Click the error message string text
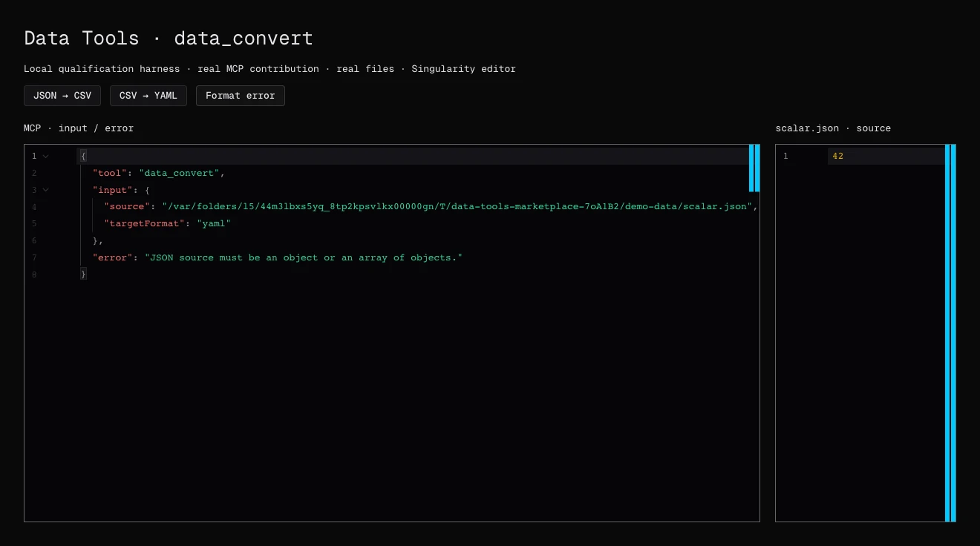 tap(304, 257)
